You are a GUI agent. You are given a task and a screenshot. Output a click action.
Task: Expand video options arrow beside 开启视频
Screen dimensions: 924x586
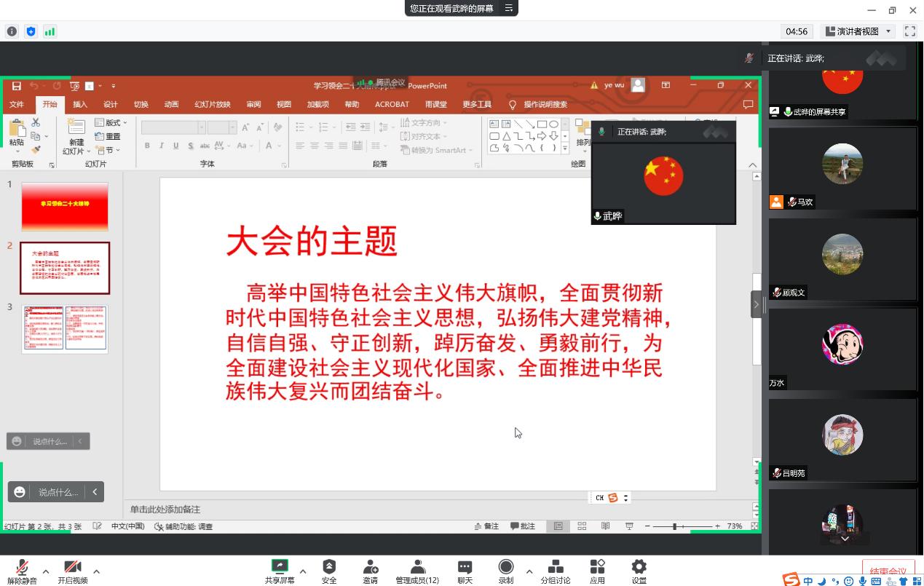pyautogui.click(x=96, y=571)
